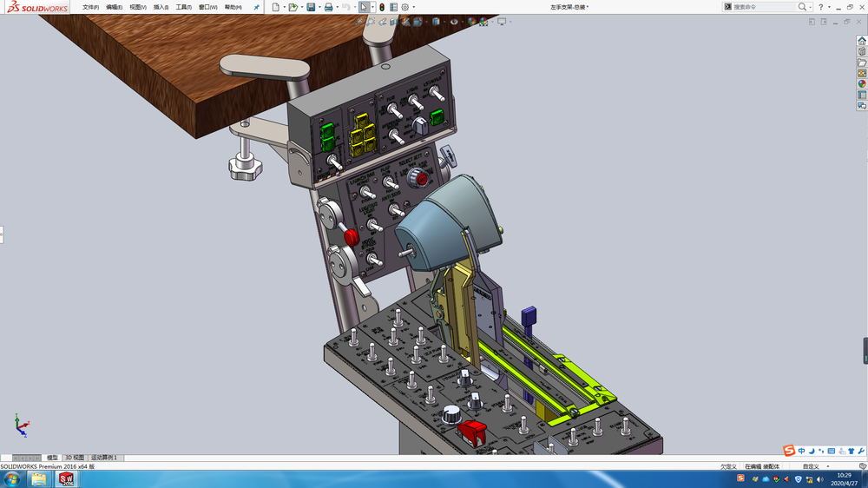Click the Print icon

tap(328, 7)
